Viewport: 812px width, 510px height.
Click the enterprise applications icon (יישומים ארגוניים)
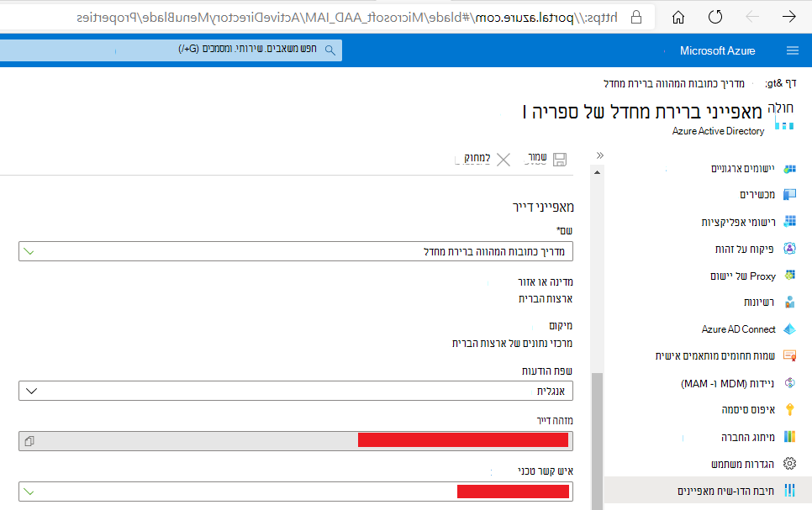790,169
